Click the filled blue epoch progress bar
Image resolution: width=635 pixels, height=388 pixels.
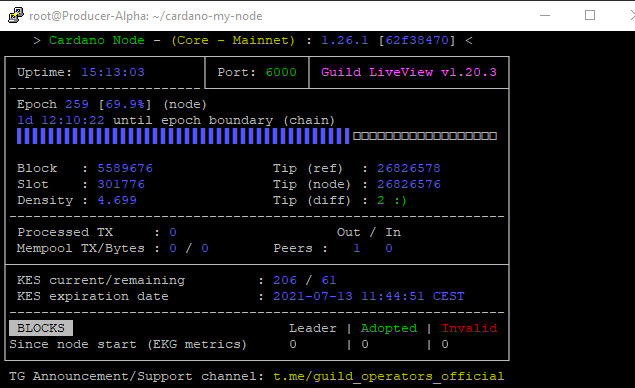point(183,136)
